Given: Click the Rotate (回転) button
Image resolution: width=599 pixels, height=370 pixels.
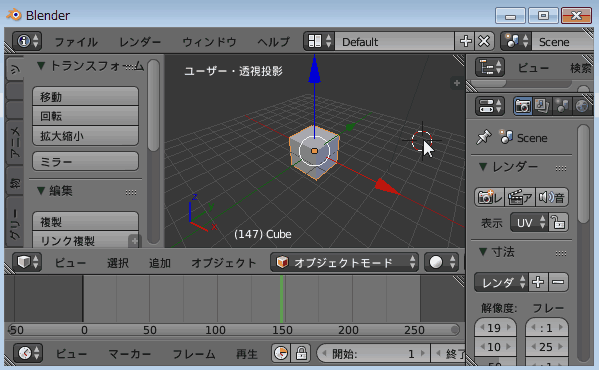Looking at the screenshot, I should (86, 116).
